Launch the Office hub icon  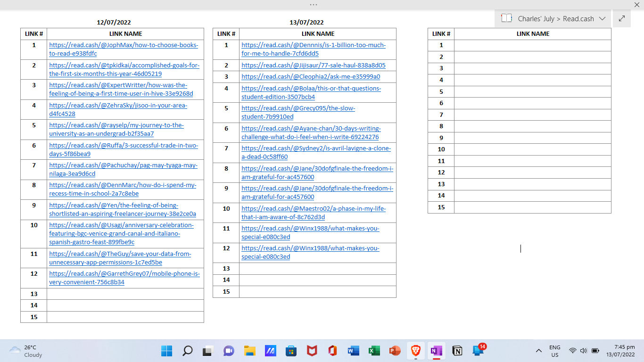pyautogui.click(x=332, y=351)
